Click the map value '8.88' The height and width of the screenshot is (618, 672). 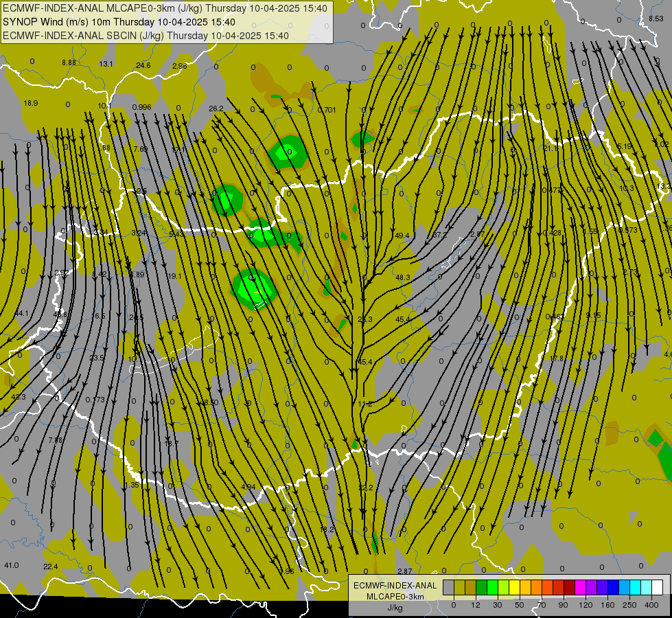pos(69,62)
